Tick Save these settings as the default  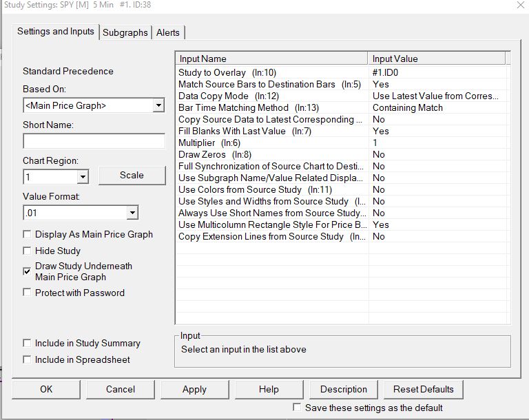point(297,408)
